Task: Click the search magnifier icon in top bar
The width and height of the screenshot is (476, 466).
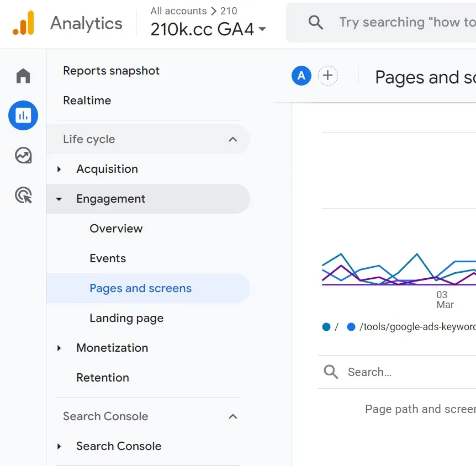Action: [x=316, y=23]
